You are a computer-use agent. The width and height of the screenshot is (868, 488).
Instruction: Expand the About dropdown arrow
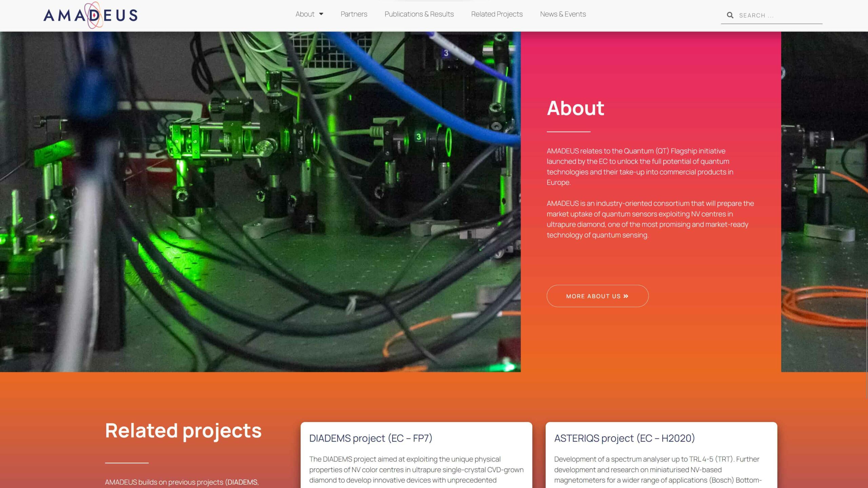click(321, 14)
